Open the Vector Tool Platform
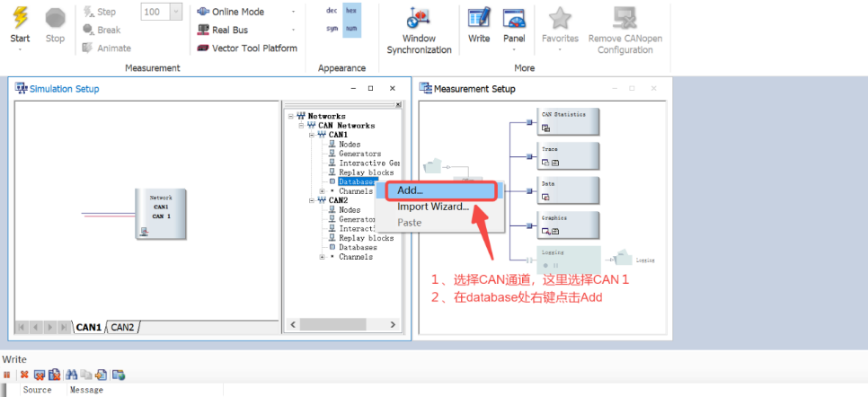 tap(247, 49)
